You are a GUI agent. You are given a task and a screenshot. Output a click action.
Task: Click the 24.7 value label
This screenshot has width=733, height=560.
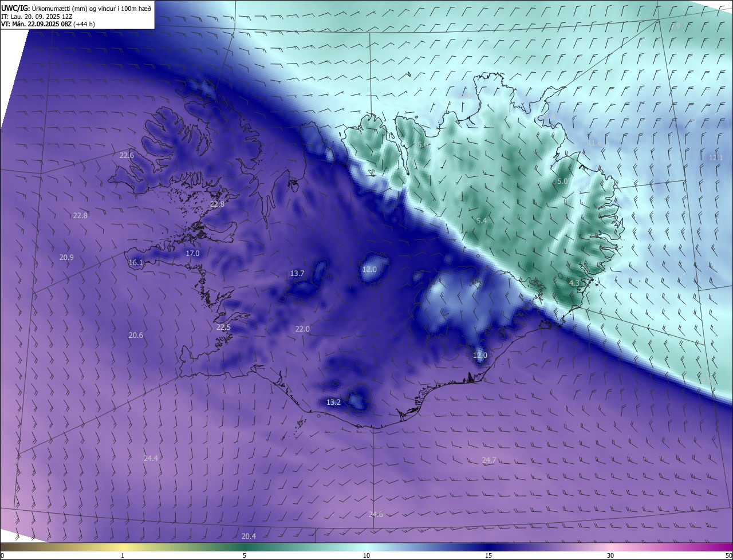(489, 460)
